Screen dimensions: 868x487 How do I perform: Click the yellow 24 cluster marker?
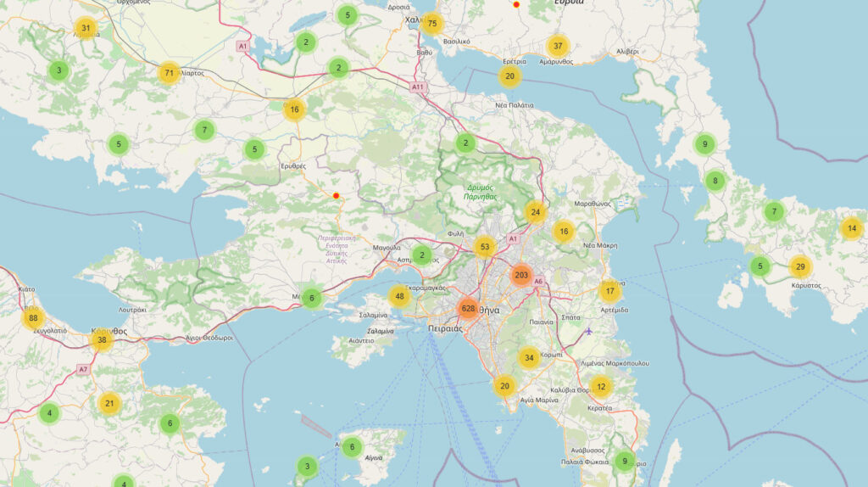535,212
